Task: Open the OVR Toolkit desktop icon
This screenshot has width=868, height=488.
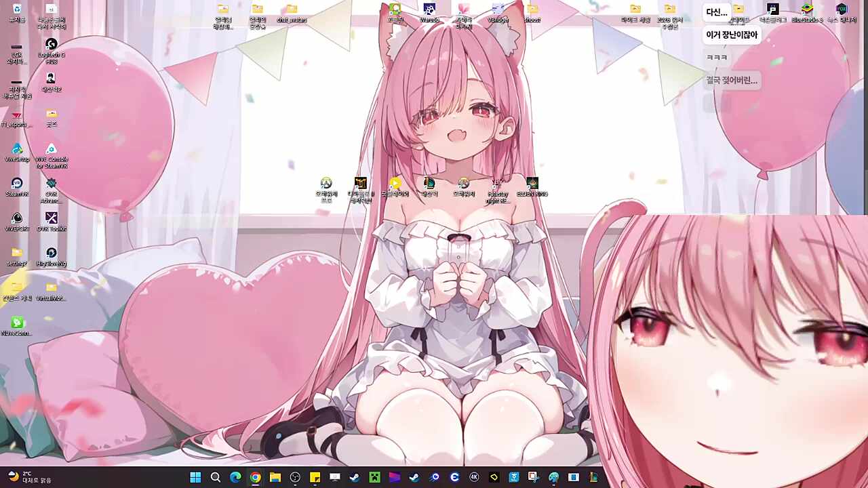Action: click(x=52, y=218)
